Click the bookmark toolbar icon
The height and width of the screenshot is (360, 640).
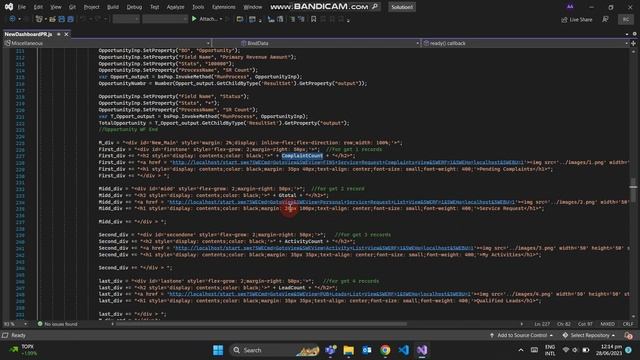(x=313, y=19)
